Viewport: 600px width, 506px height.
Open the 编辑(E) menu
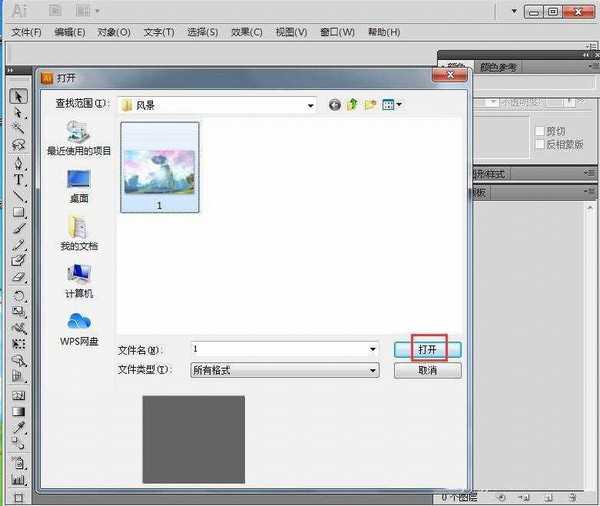[70, 32]
